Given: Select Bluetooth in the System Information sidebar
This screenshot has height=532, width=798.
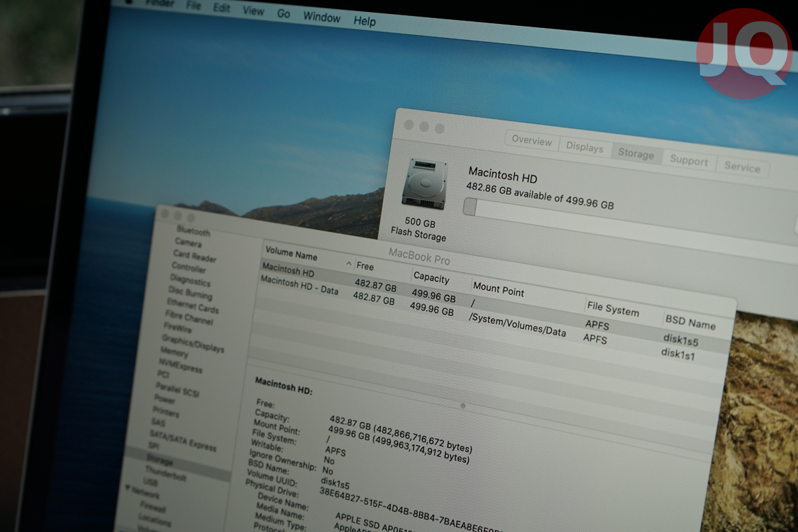Looking at the screenshot, I should coord(194,231).
